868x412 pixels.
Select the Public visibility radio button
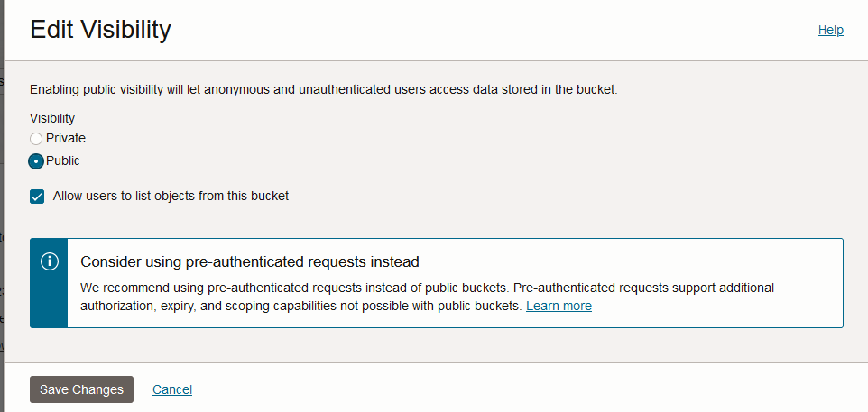point(36,161)
